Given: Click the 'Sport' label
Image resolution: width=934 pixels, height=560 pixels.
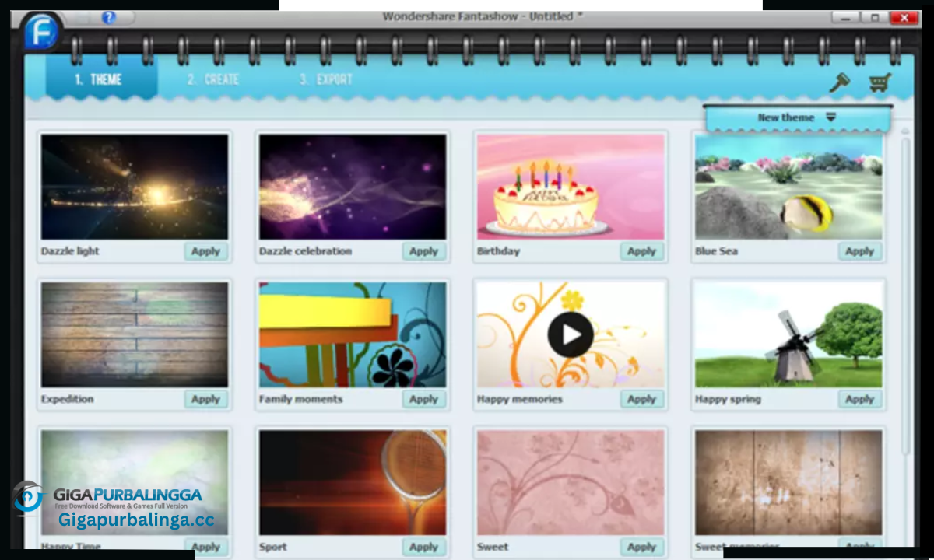Looking at the screenshot, I should (273, 547).
